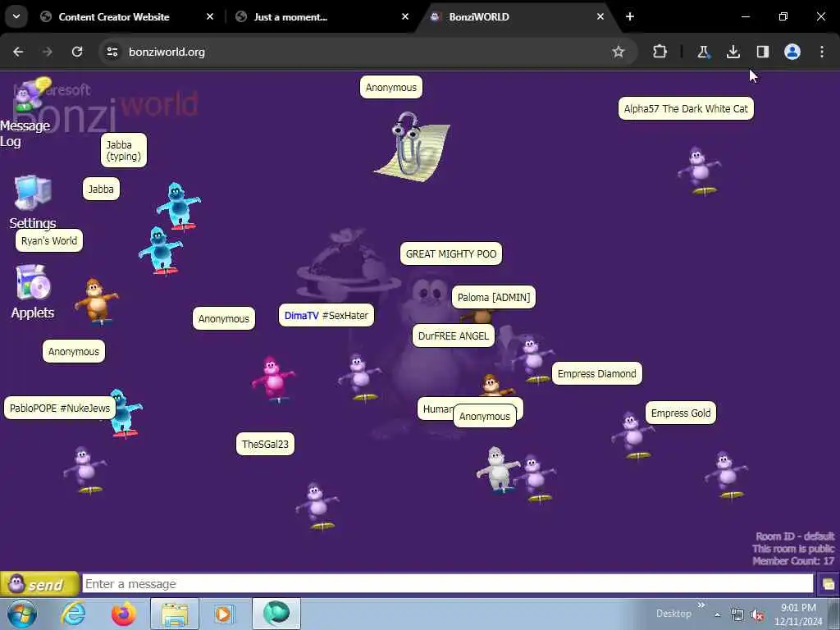Click the TheSGal23 name tag
This screenshot has width=840, height=630.
[265, 444]
